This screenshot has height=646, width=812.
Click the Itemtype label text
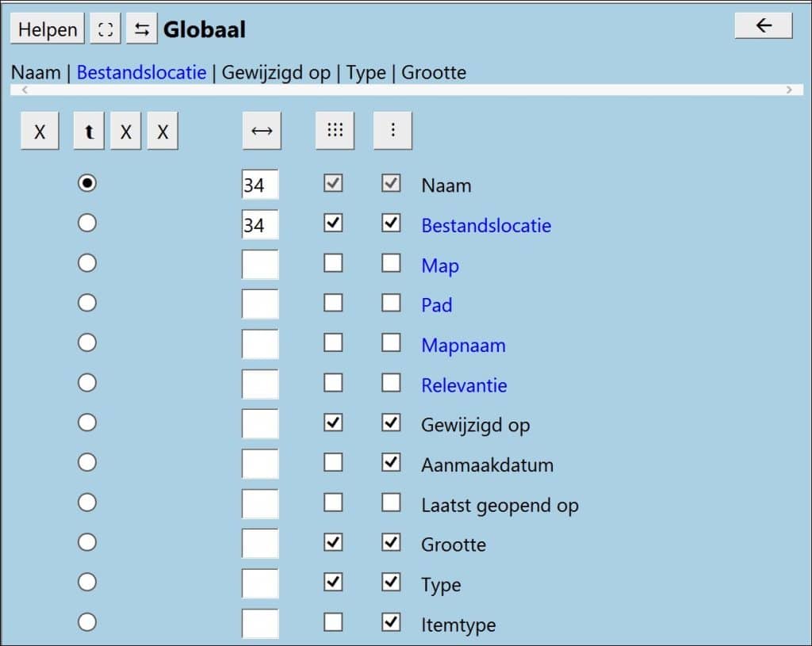[458, 625]
